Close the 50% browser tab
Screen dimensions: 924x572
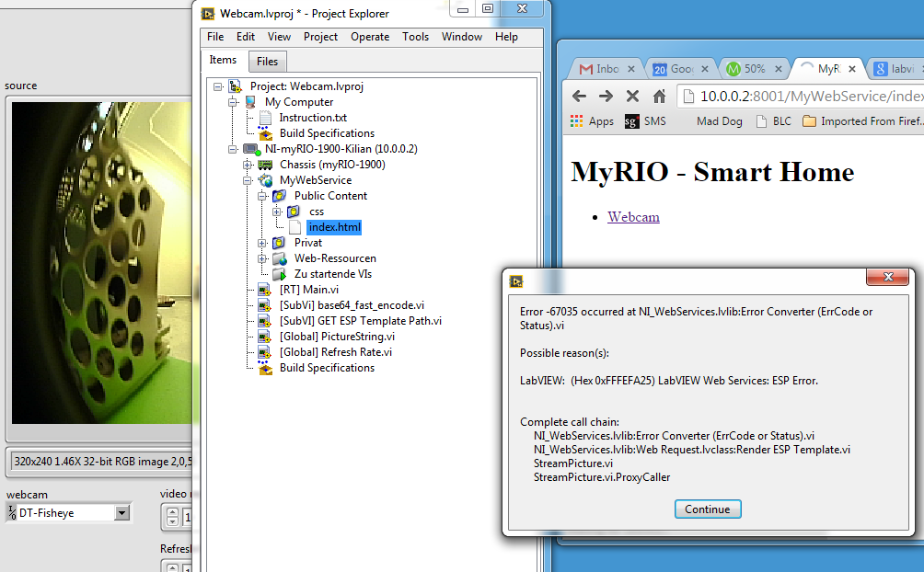click(x=778, y=69)
